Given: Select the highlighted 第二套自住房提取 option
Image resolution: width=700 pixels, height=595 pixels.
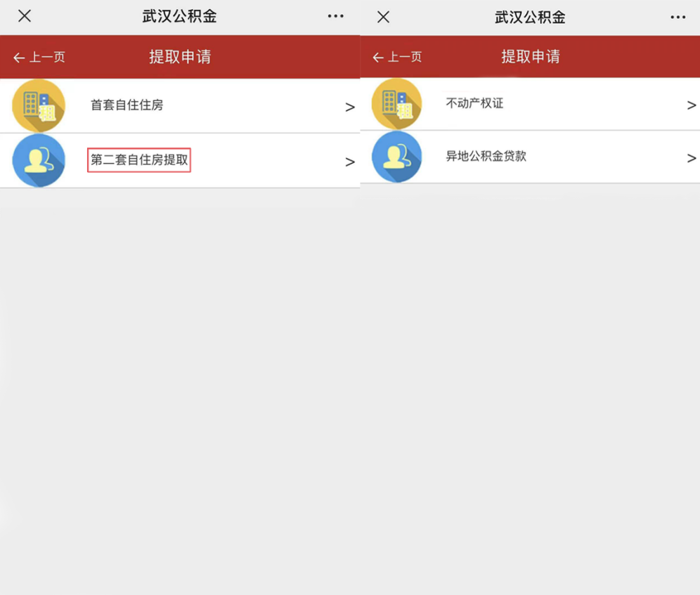Looking at the screenshot, I should point(139,160).
